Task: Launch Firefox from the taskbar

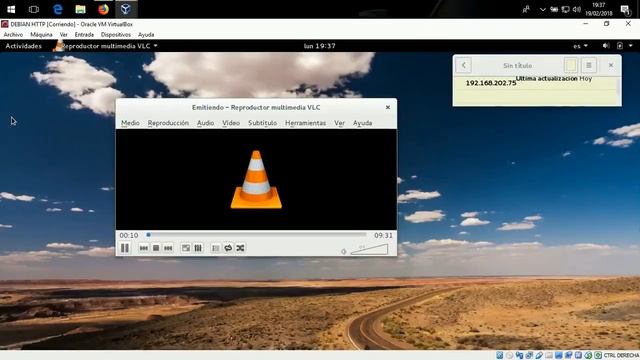Action: coord(103,9)
